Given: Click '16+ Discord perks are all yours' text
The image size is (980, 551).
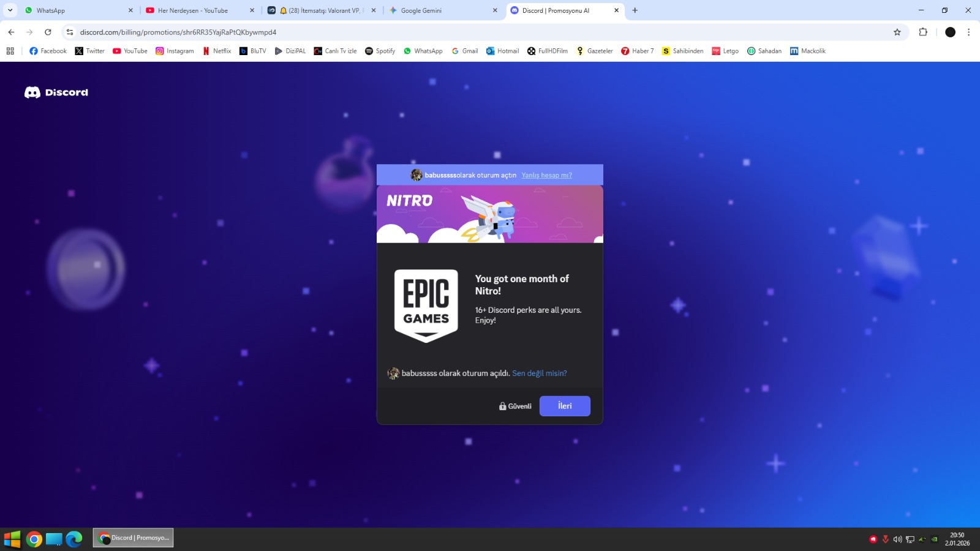Looking at the screenshot, I should pyautogui.click(x=529, y=315).
